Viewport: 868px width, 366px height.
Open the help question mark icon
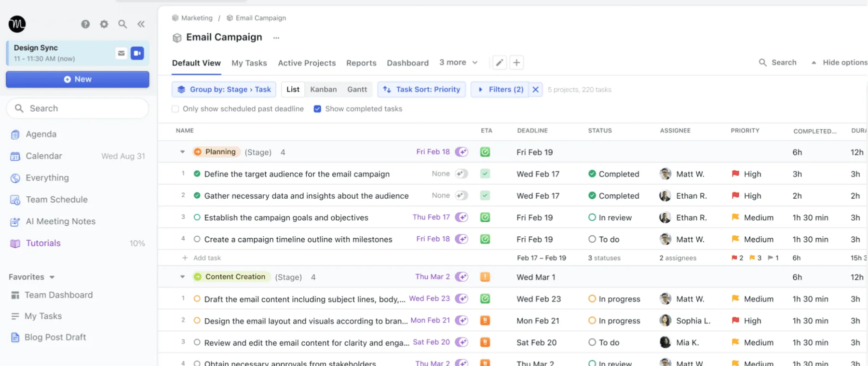click(x=85, y=24)
